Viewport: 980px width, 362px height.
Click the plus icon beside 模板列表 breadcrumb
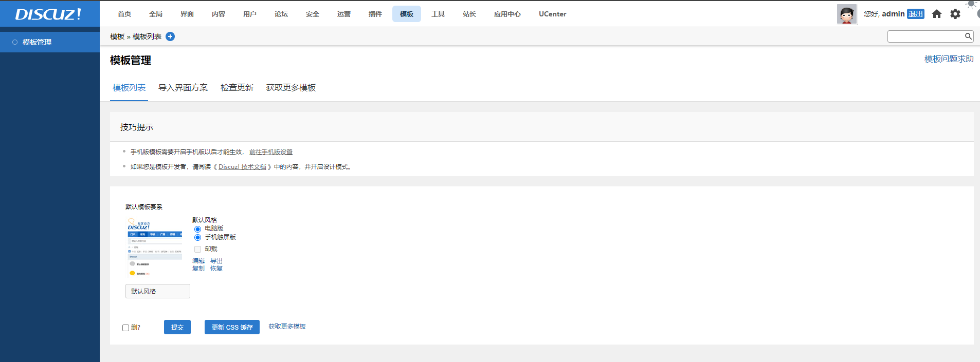(170, 36)
